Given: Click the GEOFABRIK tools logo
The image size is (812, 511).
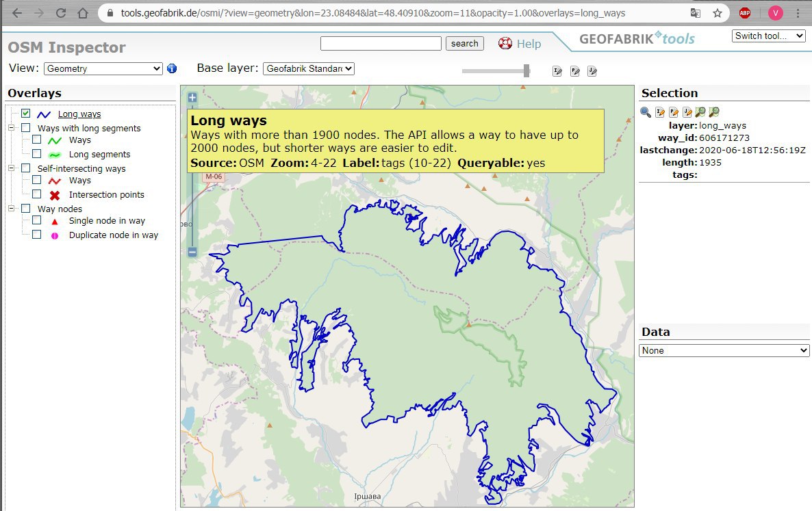Looking at the screenshot, I should (x=637, y=38).
